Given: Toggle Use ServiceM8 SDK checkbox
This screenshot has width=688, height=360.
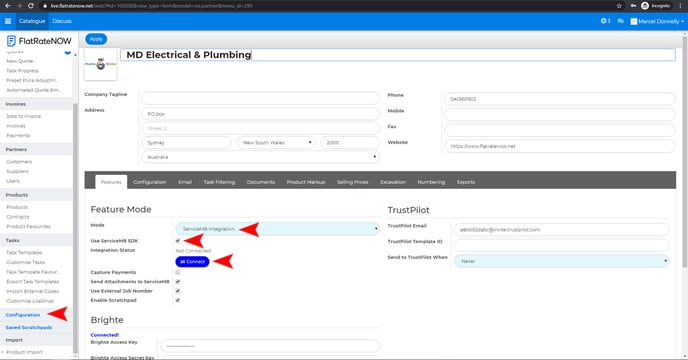Looking at the screenshot, I should pos(178,241).
